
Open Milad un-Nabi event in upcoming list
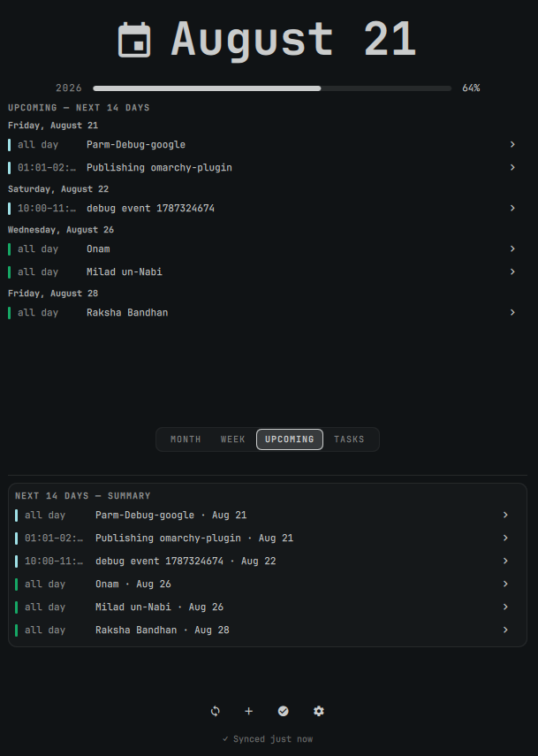[264, 272]
